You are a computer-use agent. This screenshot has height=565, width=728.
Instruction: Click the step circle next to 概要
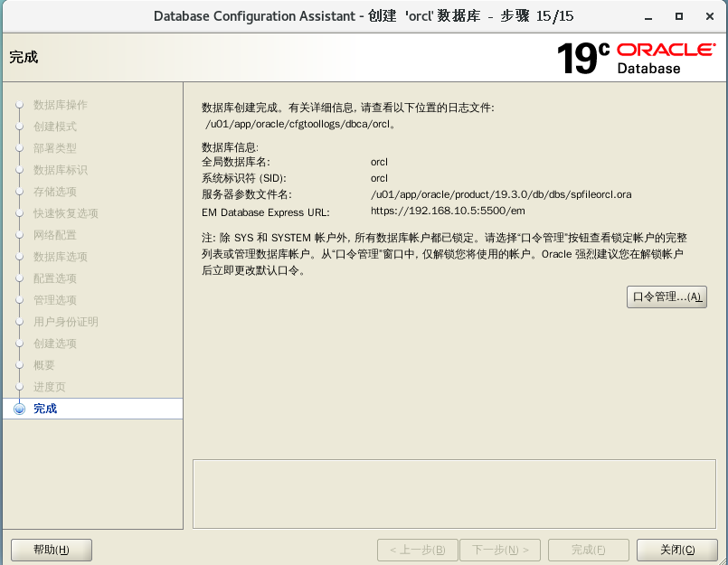tap(20, 364)
